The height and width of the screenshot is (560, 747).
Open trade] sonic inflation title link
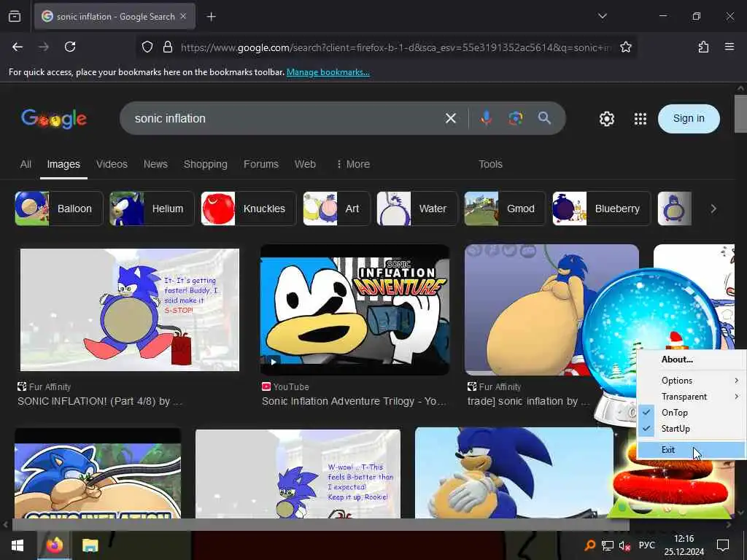point(528,402)
